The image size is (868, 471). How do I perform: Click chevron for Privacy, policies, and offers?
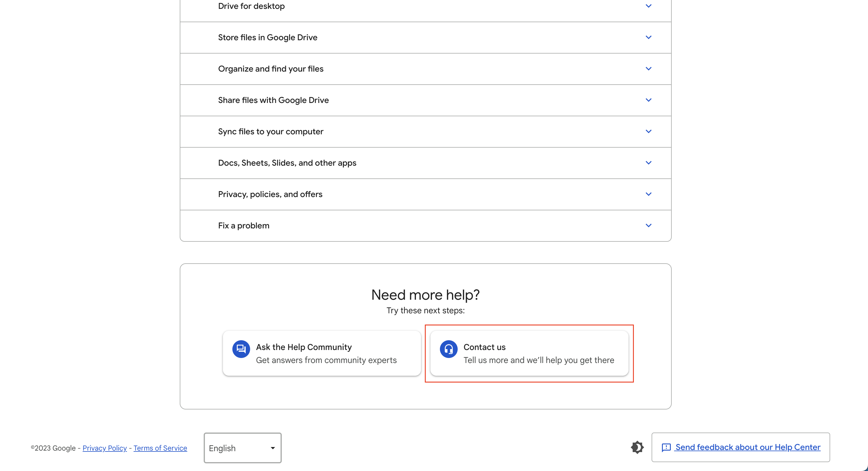(x=648, y=194)
